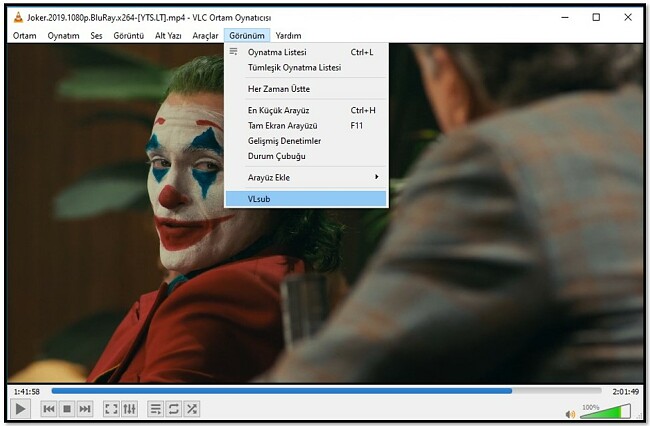Open the Ortam menu

(24, 36)
